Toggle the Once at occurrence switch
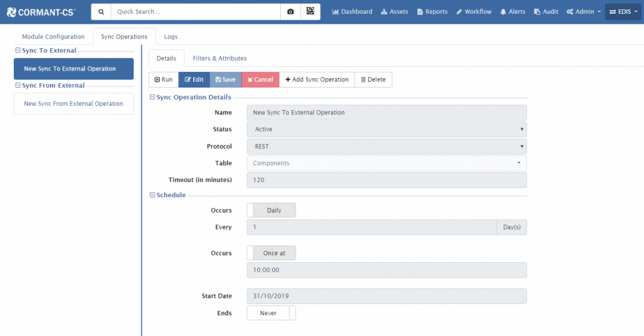 coord(271,253)
